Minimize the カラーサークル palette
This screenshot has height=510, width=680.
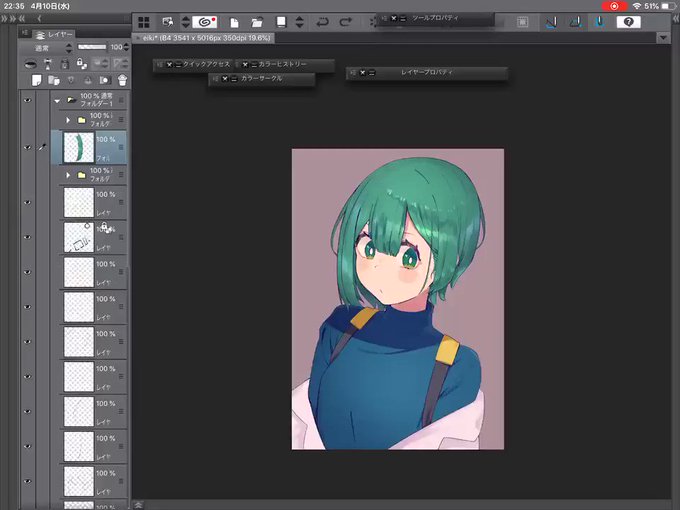tap(234, 79)
